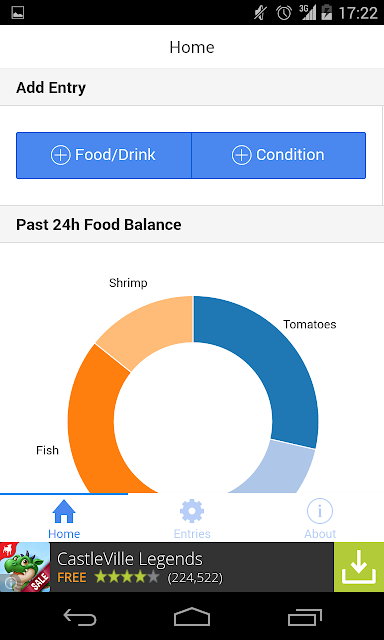Open Entries via gear icon

[192, 511]
